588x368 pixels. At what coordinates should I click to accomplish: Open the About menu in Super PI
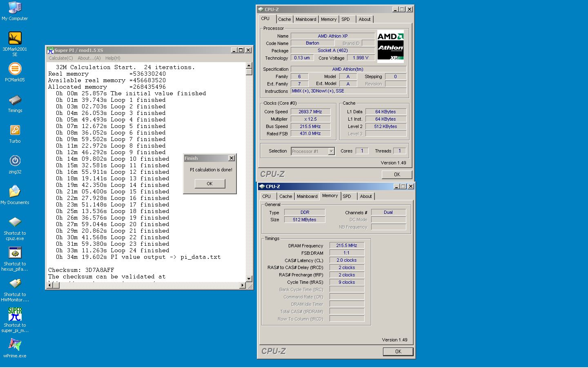coord(89,58)
